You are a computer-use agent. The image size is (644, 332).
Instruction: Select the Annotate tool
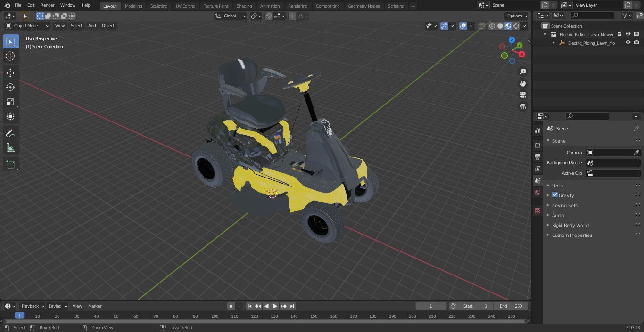click(x=10, y=134)
